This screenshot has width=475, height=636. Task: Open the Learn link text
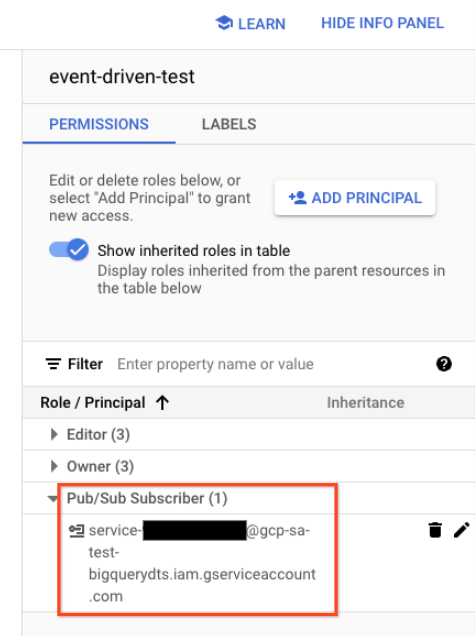[262, 24]
